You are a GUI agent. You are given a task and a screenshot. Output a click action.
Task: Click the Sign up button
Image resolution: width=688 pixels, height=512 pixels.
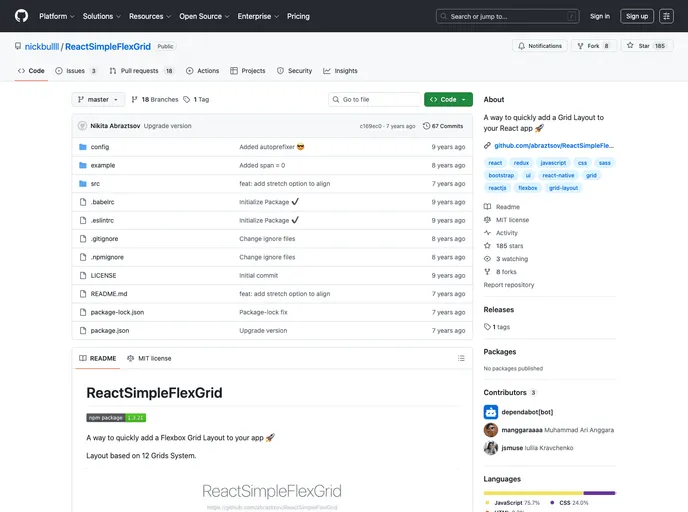coord(637,16)
